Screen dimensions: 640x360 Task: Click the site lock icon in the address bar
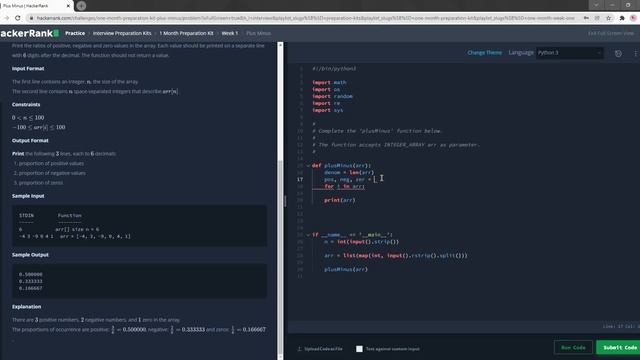click(x=31, y=18)
